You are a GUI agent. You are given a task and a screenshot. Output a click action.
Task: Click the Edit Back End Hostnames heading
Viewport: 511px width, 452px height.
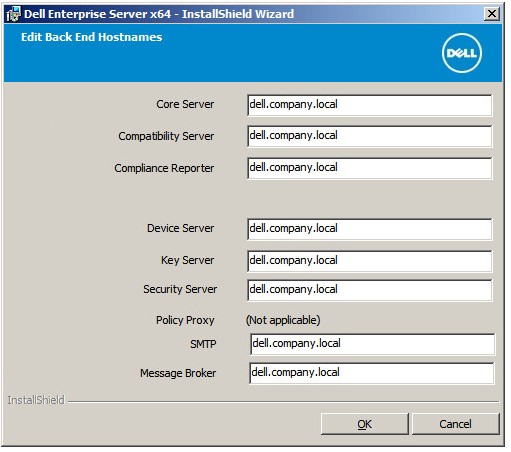[92, 37]
